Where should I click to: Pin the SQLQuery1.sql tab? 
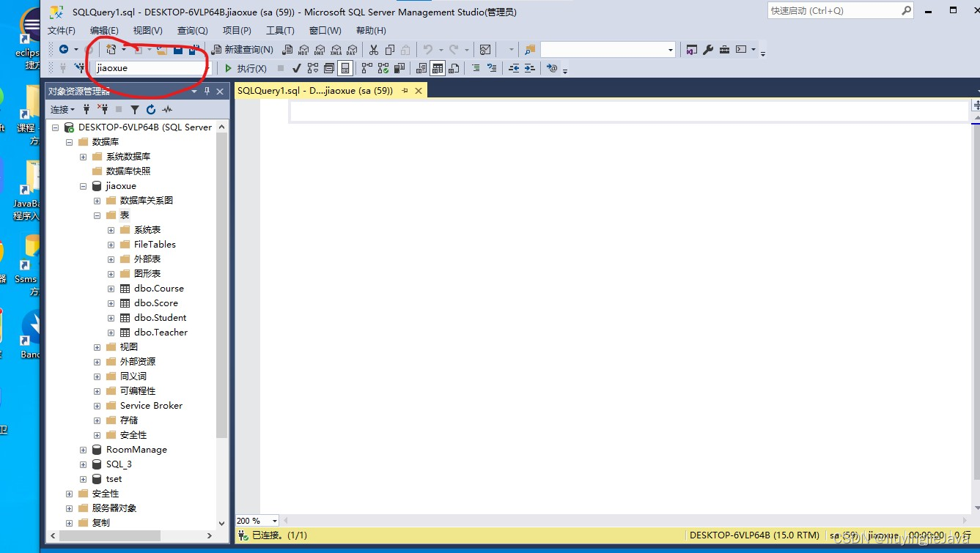(x=405, y=91)
